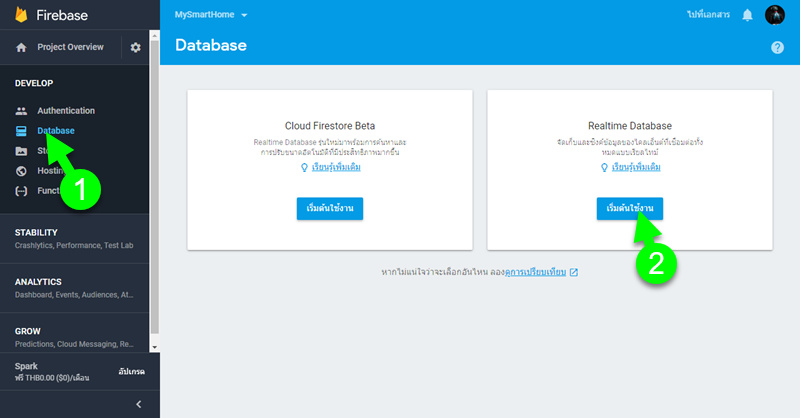Screen dimensions: 800x418
Task: Open the Authentication menu item
Action: click(66, 111)
